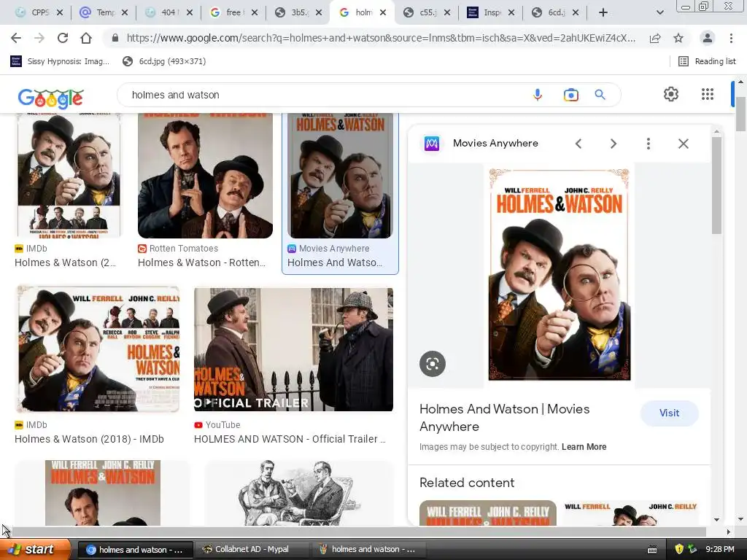Open the 6cd.jpg (493×371) bookmark
Image resolution: width=747 pixels, height=560 pixels.
coord(164,61)
